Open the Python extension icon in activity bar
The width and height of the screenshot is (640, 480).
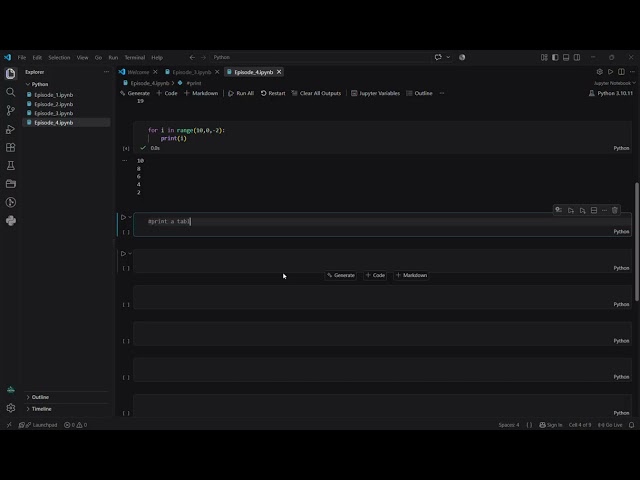(x=11, y=221)
